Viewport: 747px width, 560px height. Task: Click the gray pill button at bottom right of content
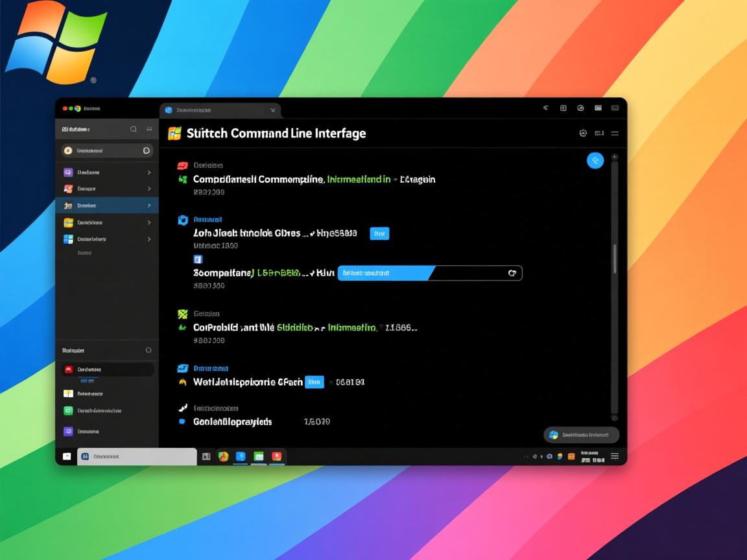click(581, 435)
